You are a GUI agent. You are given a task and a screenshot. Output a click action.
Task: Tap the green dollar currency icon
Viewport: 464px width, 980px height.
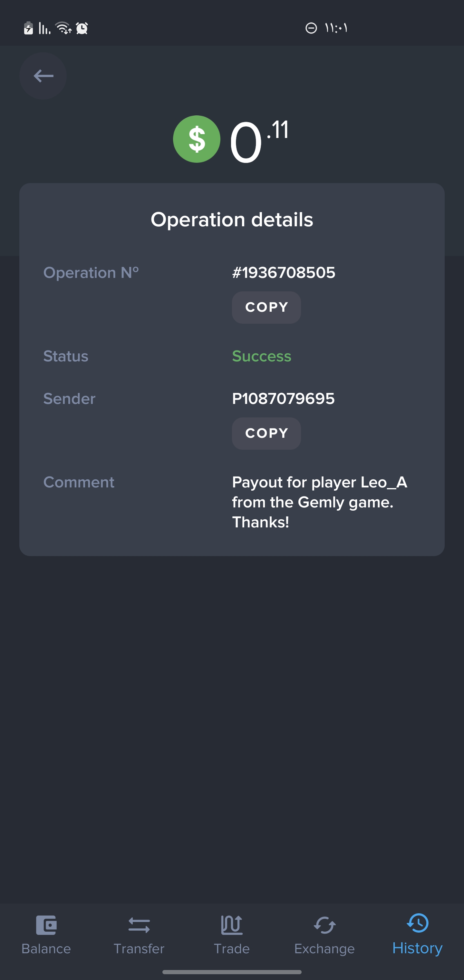click(x=197, y=139)
